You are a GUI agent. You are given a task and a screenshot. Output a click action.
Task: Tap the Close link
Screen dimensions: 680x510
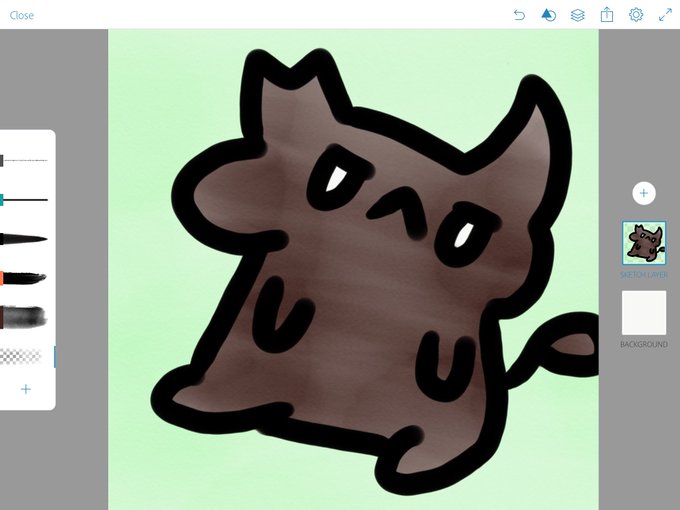[x=22, y=15]
